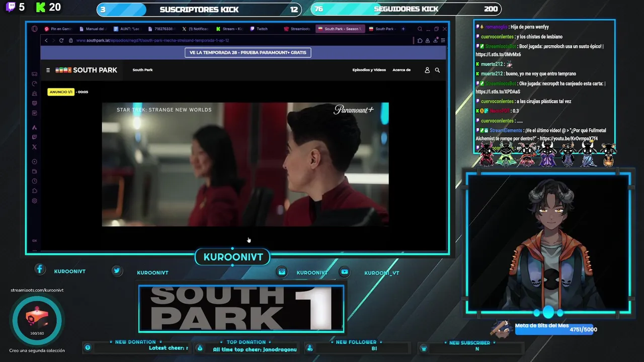Open X (Twitter) panel in Opera sidebar
The width and height of the screenshot is (644, 362).
(x=34, y=147)
